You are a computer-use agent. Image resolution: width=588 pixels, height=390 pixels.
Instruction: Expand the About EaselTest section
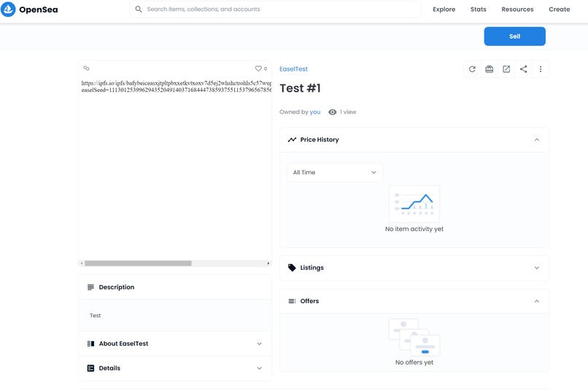click(x=259, y=343)
